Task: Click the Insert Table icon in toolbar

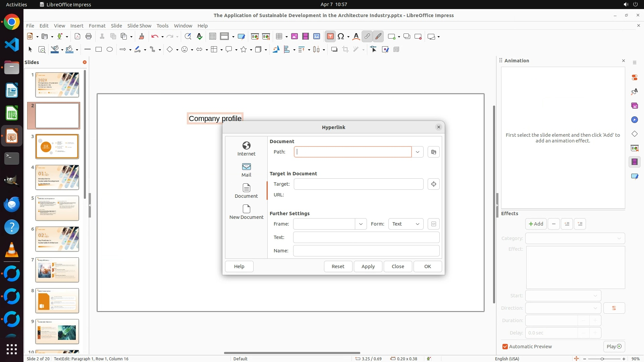Action: [x=279, y=37]
